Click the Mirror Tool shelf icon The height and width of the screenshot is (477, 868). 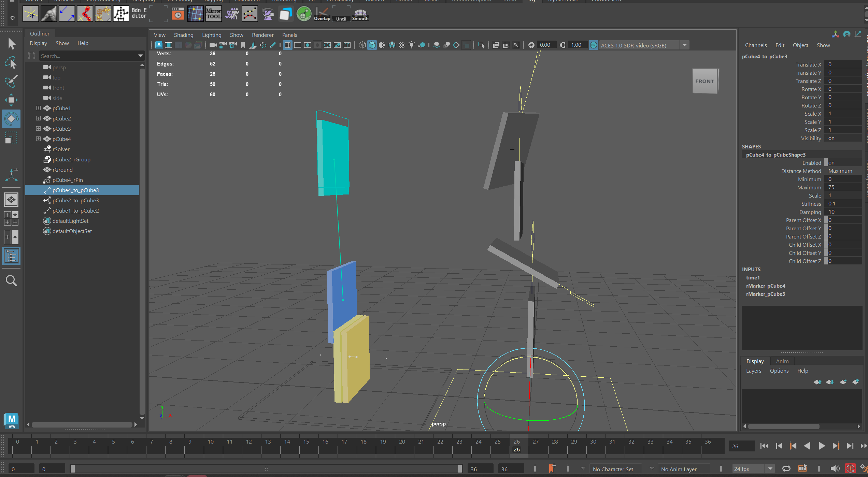pyautogui.click(x=214, y=14)
